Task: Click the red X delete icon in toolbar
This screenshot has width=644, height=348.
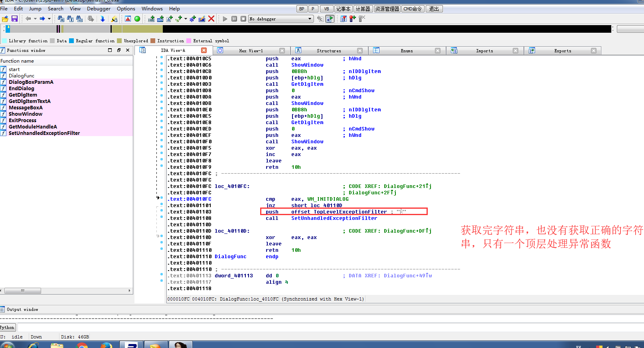Action: 211,19
